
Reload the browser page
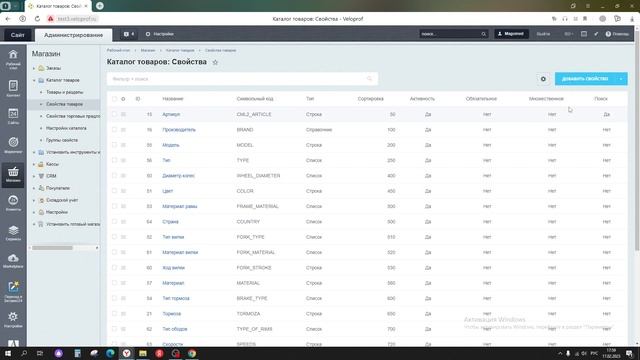click(37, 19)
